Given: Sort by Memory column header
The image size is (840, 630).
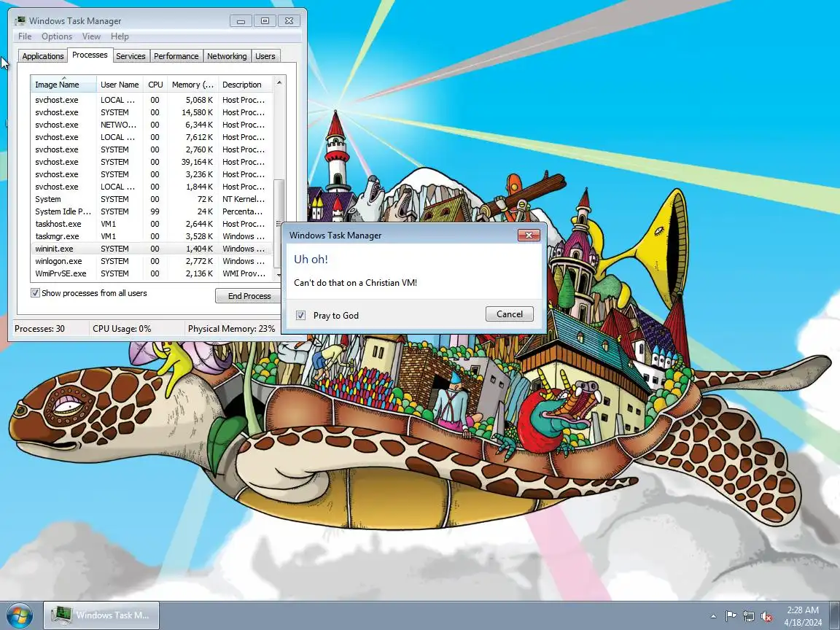Looking at the screenshot, I should 192,85.
